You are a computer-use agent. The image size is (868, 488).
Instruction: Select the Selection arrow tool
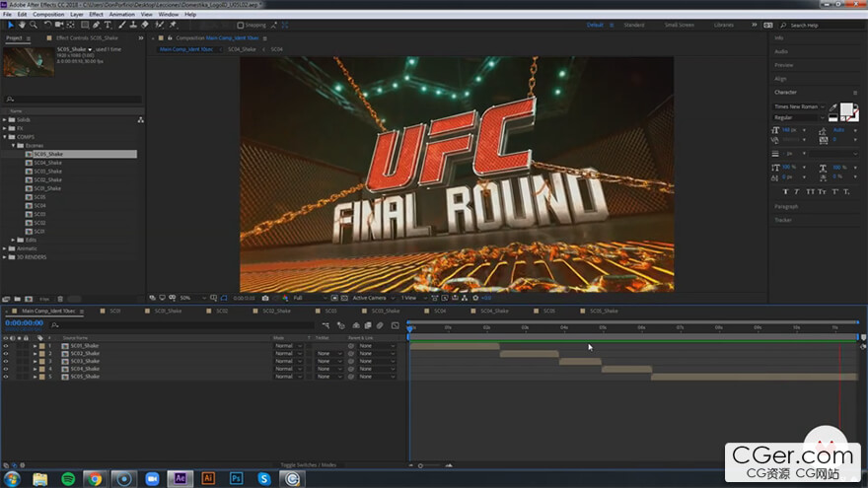tap(11, 25)
